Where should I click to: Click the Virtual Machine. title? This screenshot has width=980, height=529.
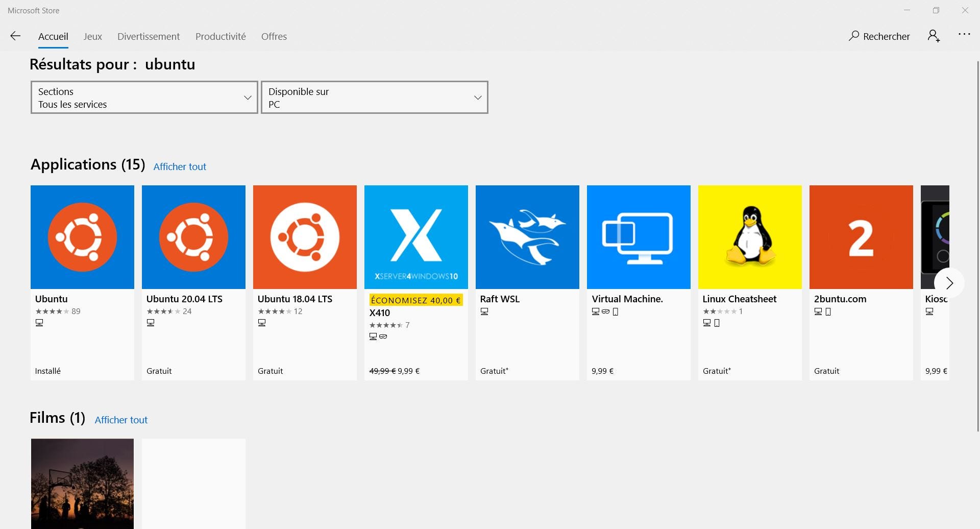point(627,299)
